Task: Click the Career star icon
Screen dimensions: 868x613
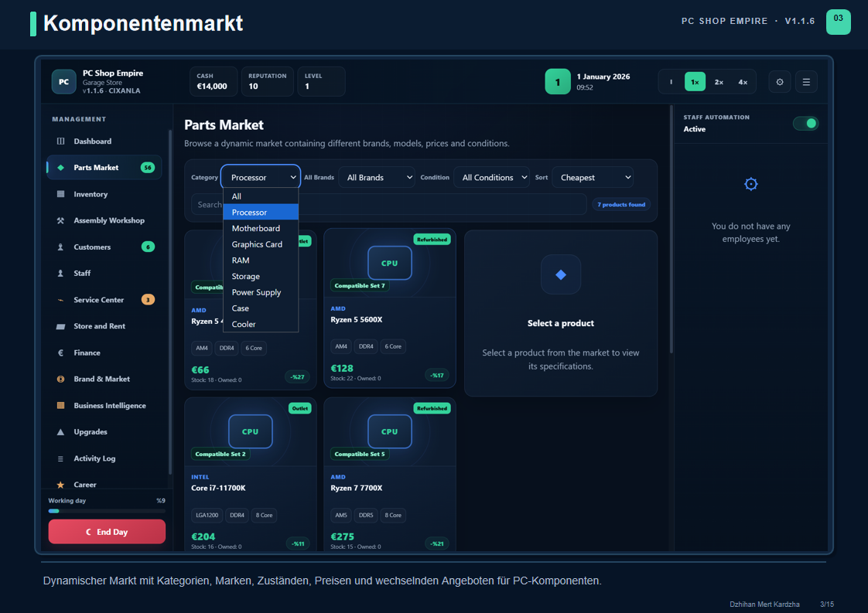Action: 61,485
